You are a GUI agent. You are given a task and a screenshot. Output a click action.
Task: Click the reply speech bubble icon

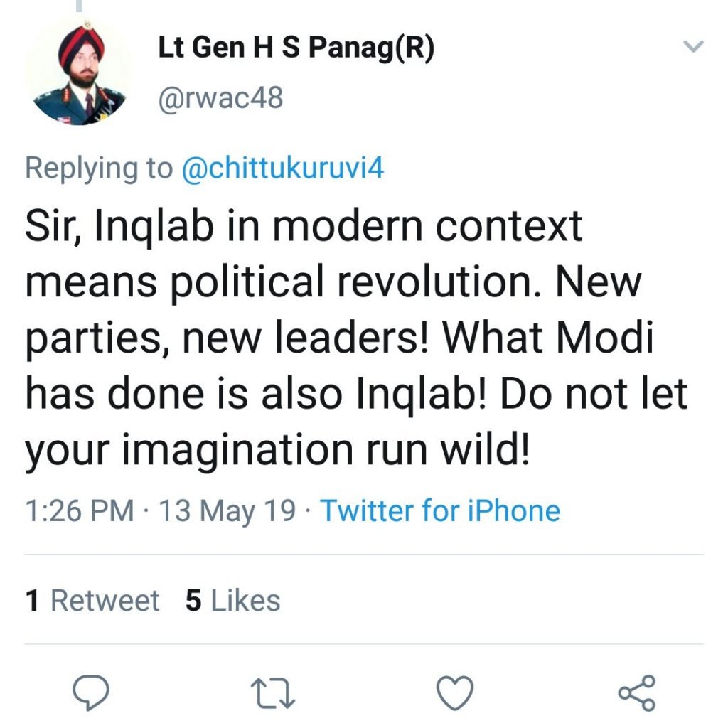click(x=91, y=692)
